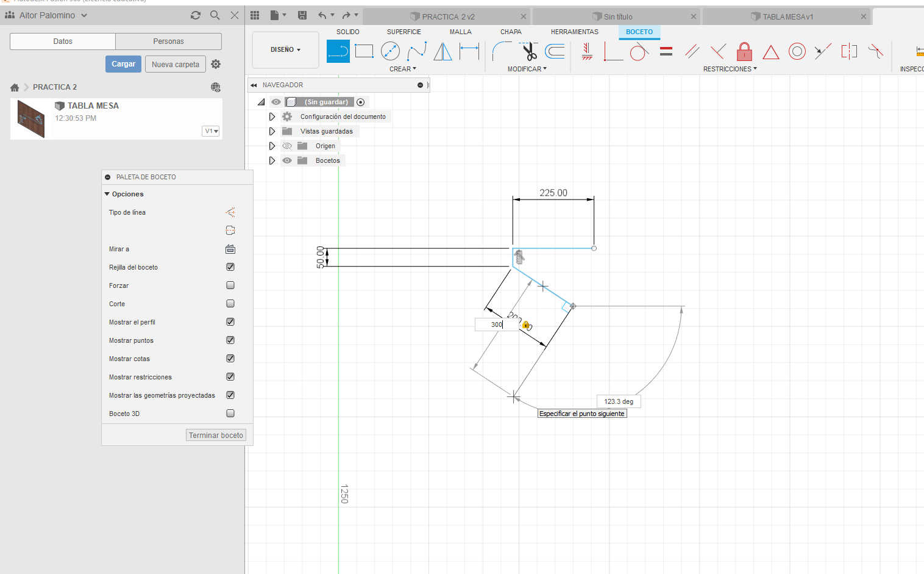Expand the Origen tree node
The image size is (924, 574).
point(272,146)
